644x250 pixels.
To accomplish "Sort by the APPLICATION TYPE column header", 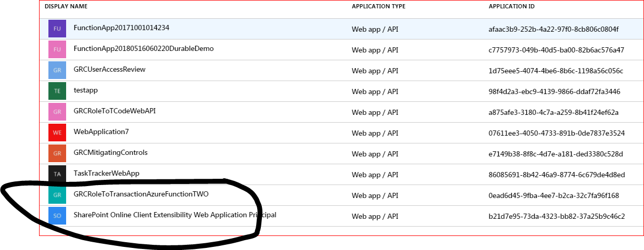I will 378,7.
